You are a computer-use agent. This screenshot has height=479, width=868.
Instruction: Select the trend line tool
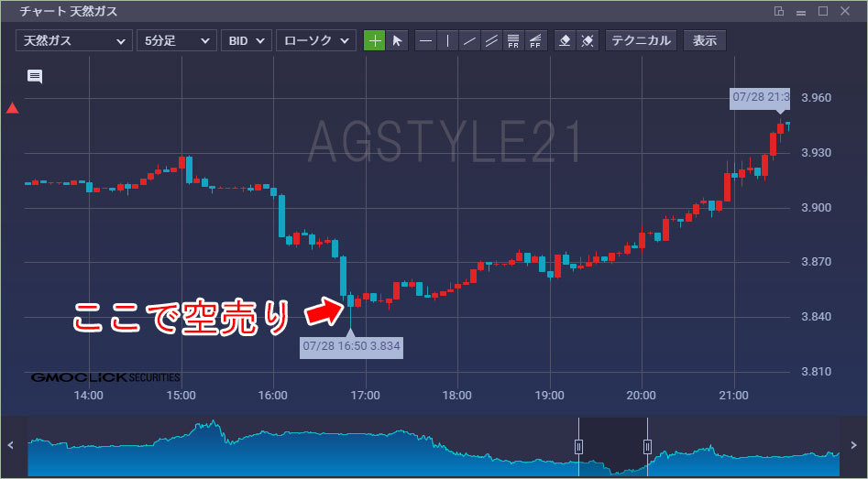coord(469,40)
